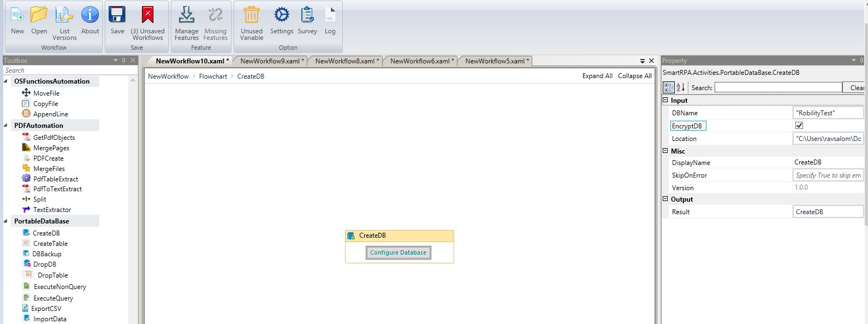Click the Toolbox Search field

pos(70,70)
